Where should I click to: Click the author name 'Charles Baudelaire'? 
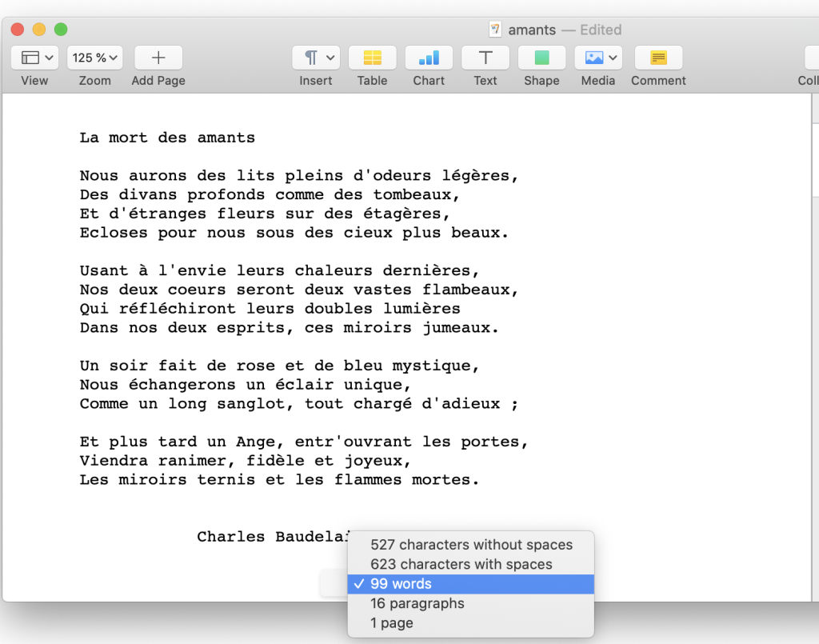[272, 537]
